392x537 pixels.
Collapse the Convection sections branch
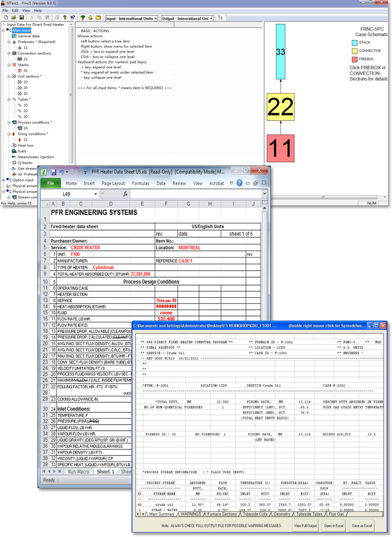pyautogui.click(x=9, y=53)
